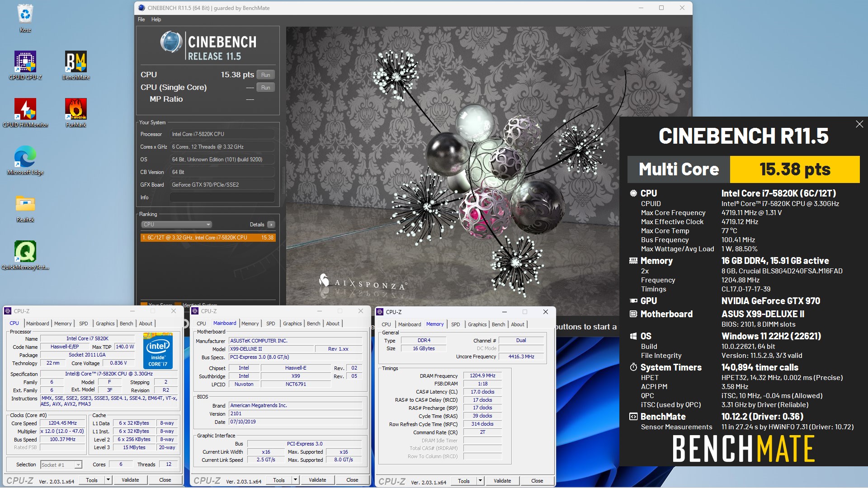
Task: Open About tab in first CPU-Z window
Action: pyautogui.click(x=146, y=324)
